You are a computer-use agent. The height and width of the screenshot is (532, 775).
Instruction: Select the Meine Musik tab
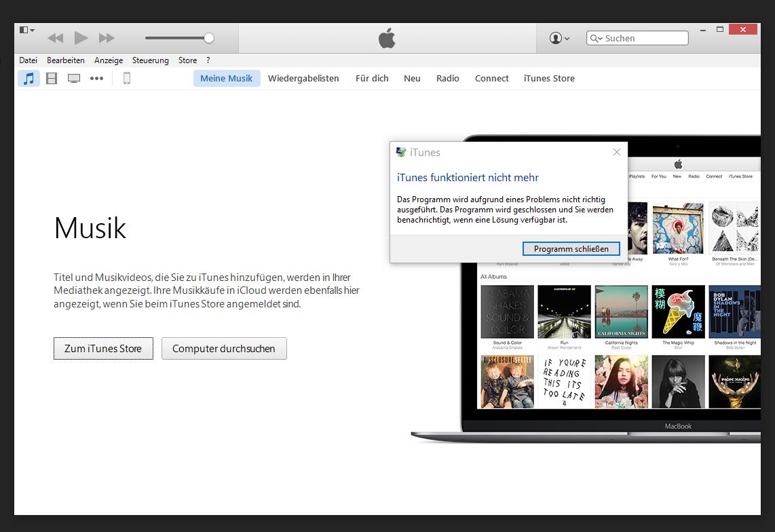(x=227, y=78)
